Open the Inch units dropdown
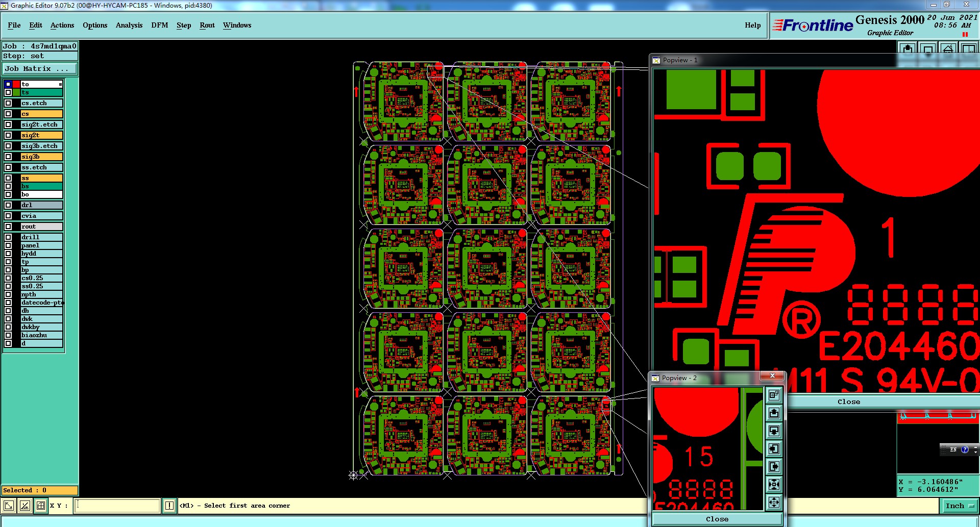Screen dimensions: 980x527 click(x=960, y=506)
